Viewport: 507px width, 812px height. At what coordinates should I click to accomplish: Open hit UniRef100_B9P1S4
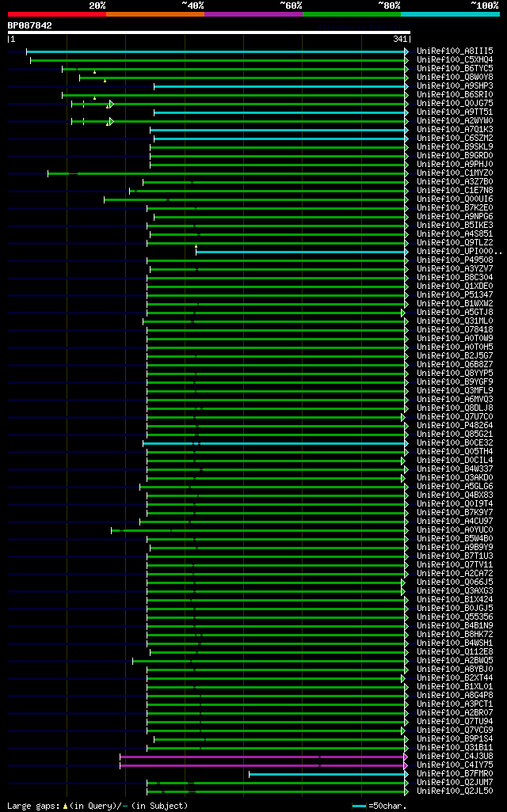pyautogui.click(x=455, y=738)
